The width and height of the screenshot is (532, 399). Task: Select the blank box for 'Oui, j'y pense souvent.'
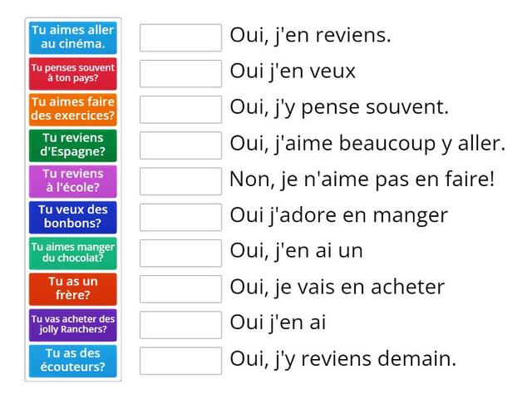pos(180,109)
